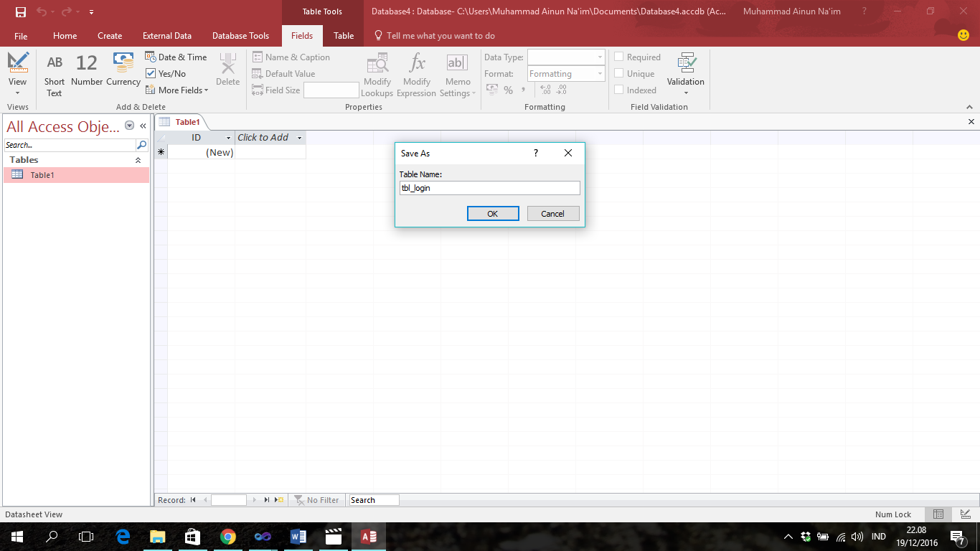This screenshot has height=551, width=980.
Task: Create new blank record navigation button
Action: coord(279,500)
